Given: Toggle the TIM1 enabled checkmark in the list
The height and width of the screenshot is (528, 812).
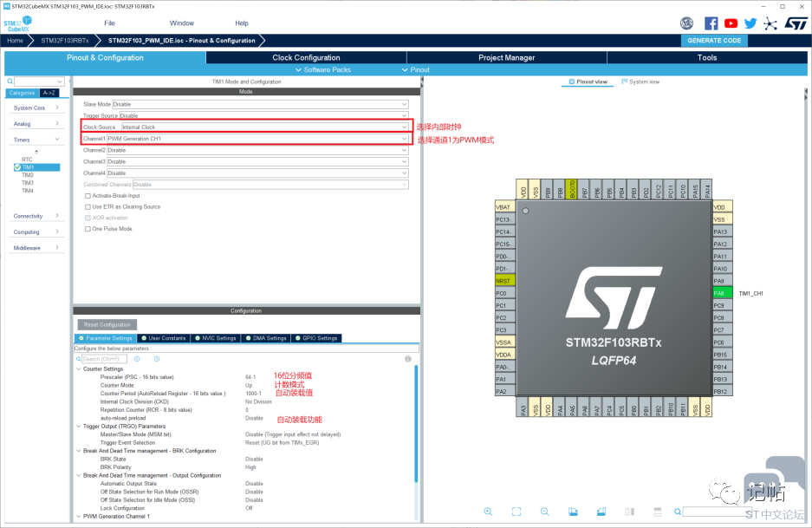Looking at the screenshot, I should [x=17, y=167].
